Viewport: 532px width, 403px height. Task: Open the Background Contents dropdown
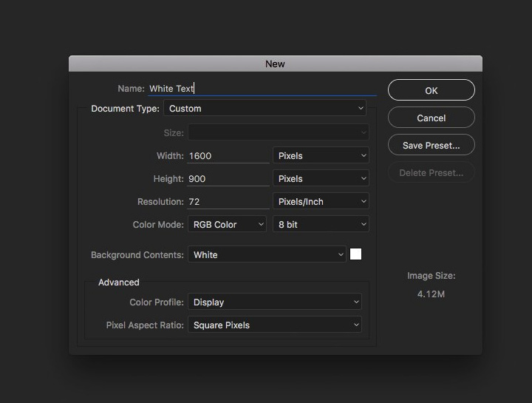click(x=267, y=254)
